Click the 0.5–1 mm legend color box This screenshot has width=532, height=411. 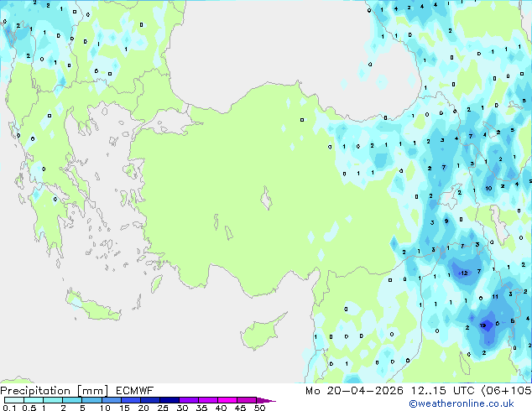click(34, 400)
